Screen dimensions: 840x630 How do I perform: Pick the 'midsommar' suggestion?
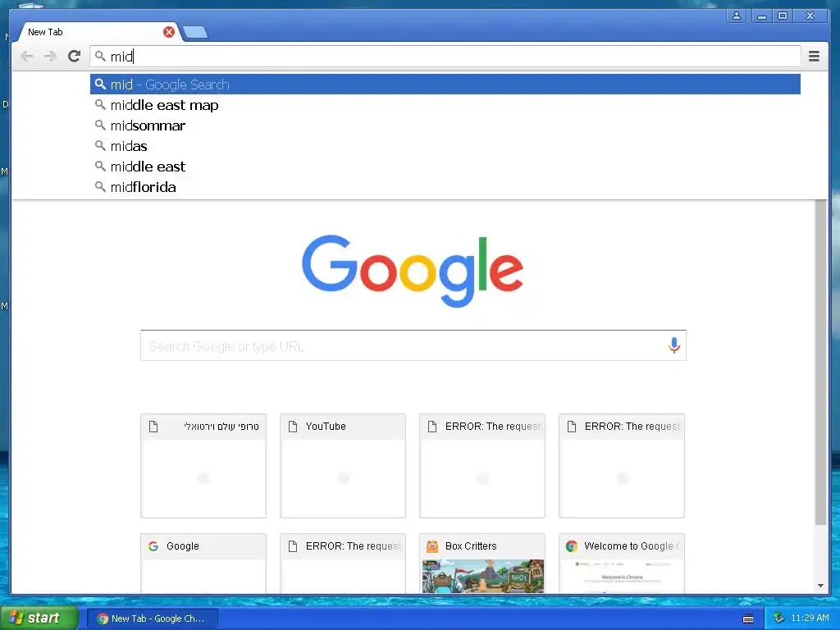(x=445, y=126)
